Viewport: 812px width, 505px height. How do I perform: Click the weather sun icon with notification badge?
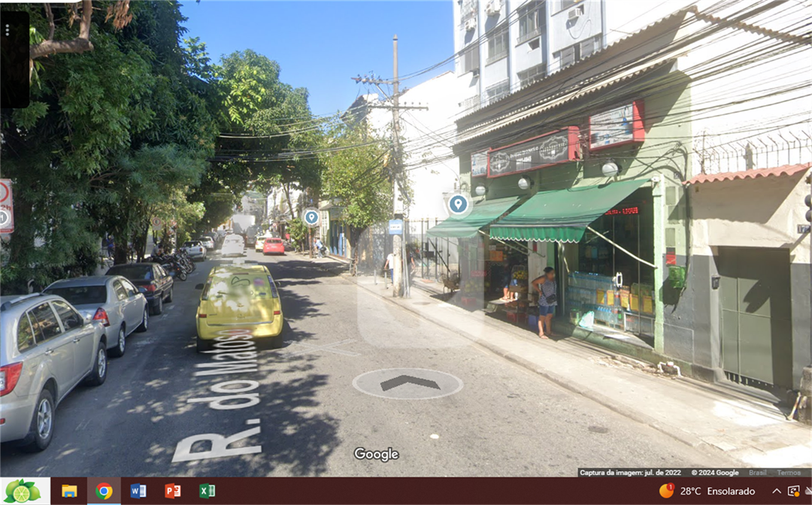(666, 491)
